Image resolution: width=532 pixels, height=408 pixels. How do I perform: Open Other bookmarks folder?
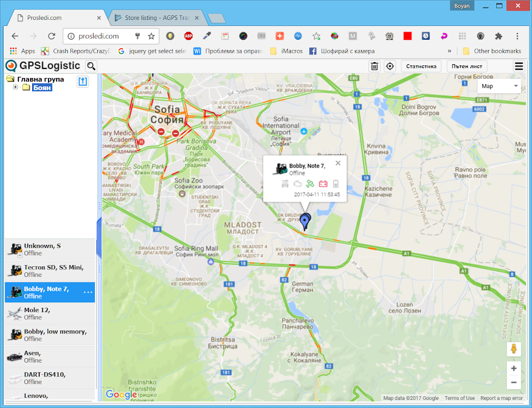[492, 51]
